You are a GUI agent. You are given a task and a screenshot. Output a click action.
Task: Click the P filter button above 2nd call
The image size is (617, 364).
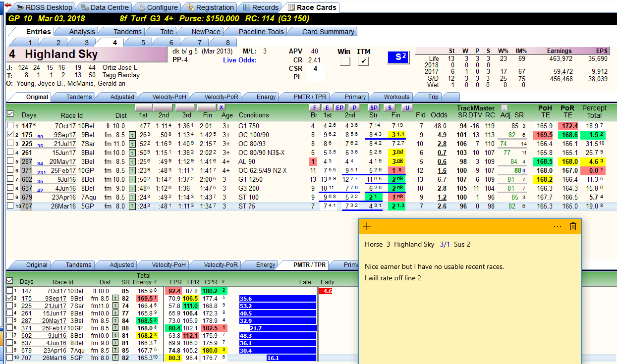pyautogui.click(x=353, y=107)
